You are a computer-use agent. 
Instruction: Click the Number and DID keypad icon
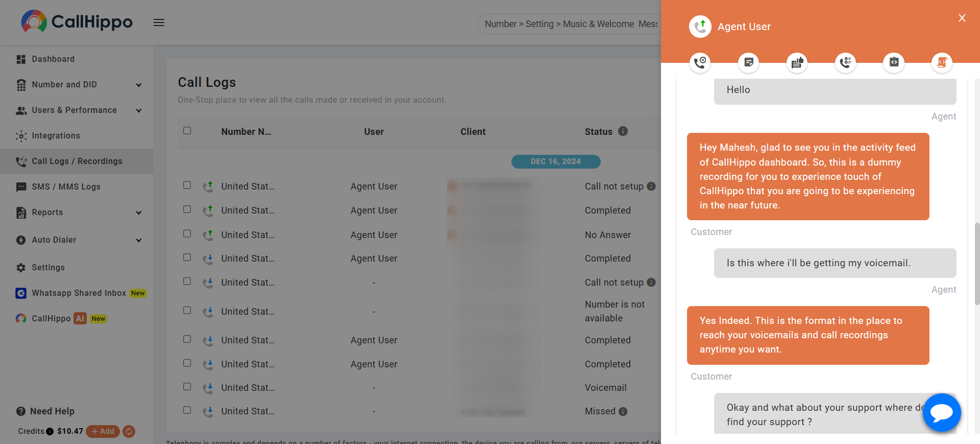tap(21, 85)
